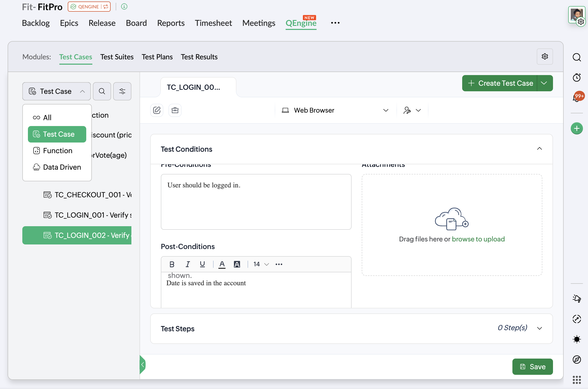
Task: Open the Web Browser dropdown
Action: (x=335, y=110)
